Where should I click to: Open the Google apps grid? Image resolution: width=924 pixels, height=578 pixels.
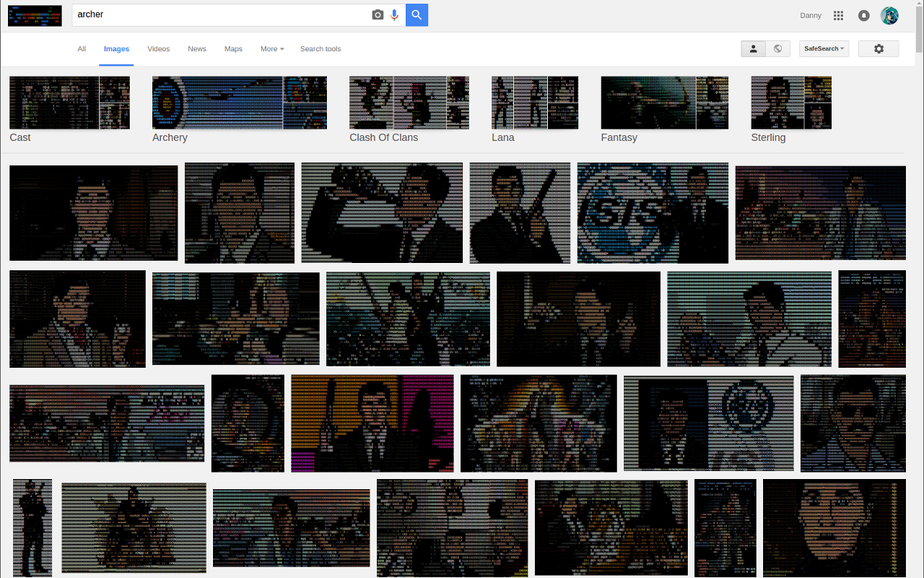click(x=838, y=15)
